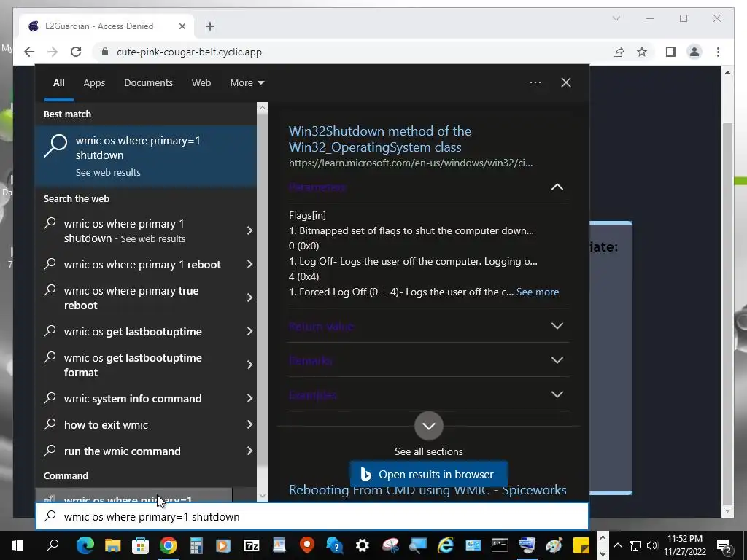Close the E2Guardian Access Denied tab
Image resolution: width=747 pixels, height=560 pixels.
pos(182,27)
